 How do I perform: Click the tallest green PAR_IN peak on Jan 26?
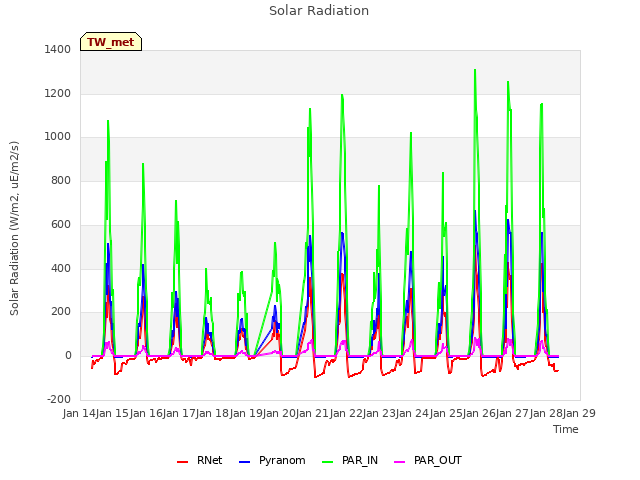click(x=475, y=70)
